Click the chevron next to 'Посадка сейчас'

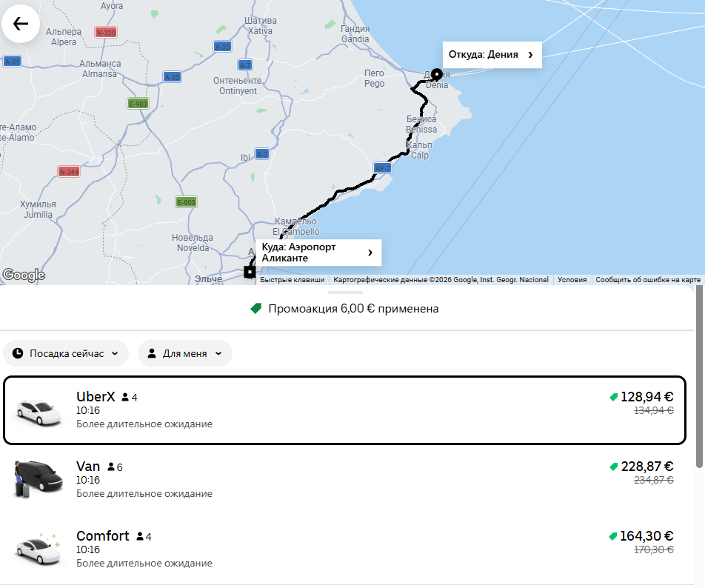tap(115, 353)
